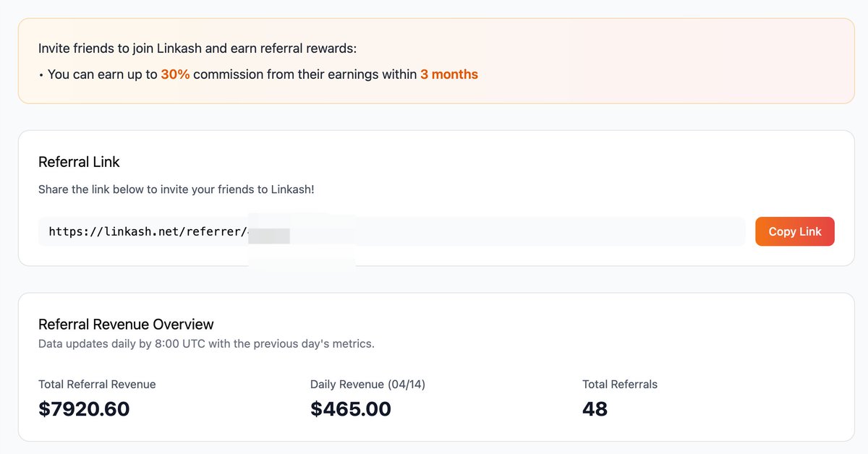The height and width of the screenshot is (454, 868).
Task: Click the 'You can earn up to' text
Action: coord(103,74)
